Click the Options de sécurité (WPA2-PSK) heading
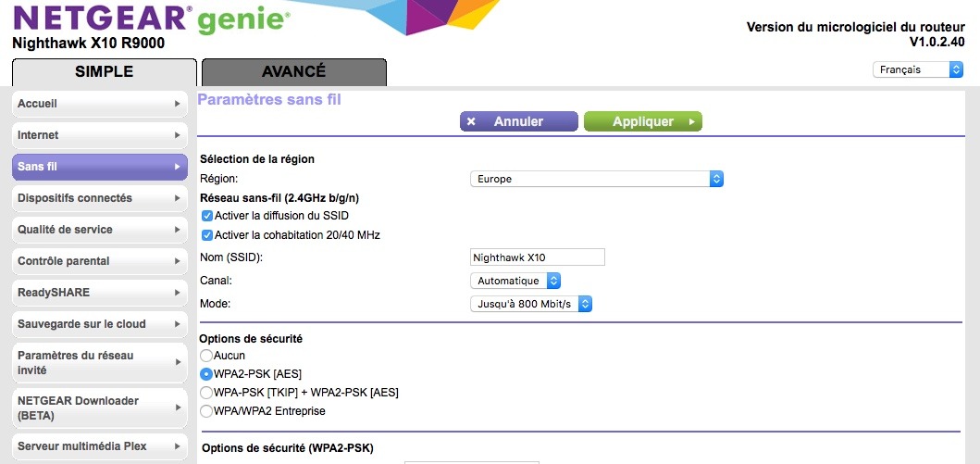 tap(288, 448)
